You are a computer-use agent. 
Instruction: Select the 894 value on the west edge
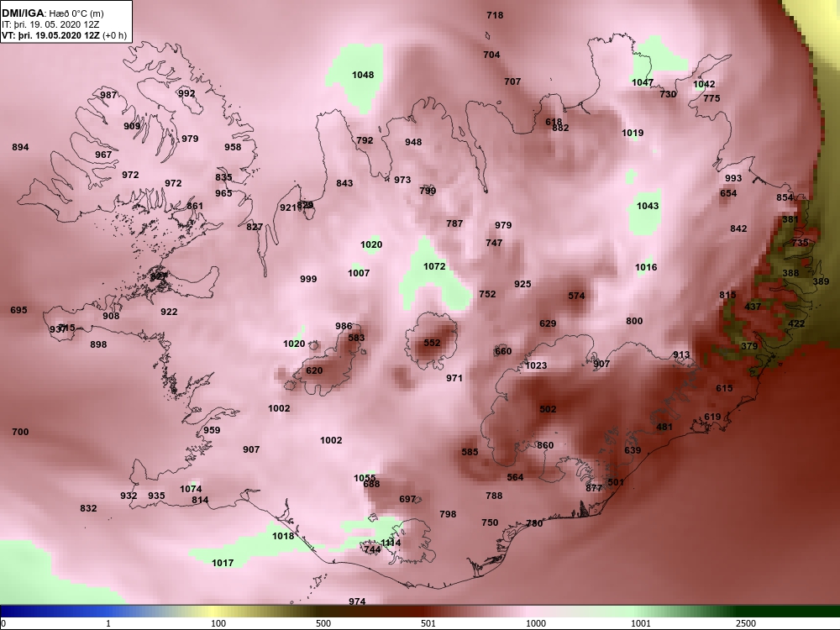20,147
